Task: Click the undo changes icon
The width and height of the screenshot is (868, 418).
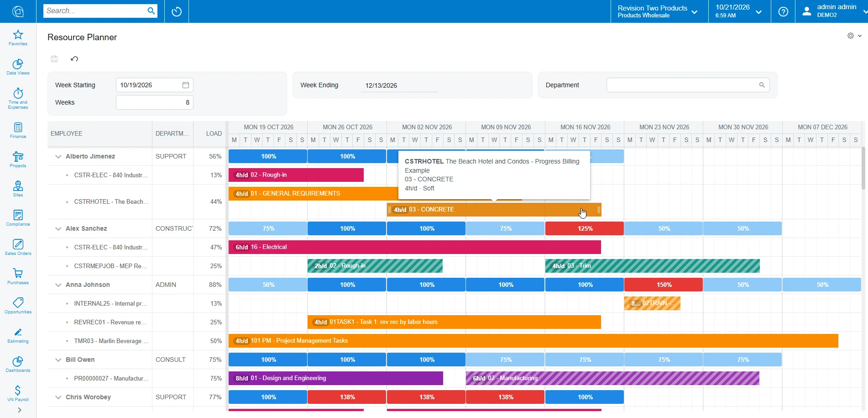Action: [x=74, y=58]
